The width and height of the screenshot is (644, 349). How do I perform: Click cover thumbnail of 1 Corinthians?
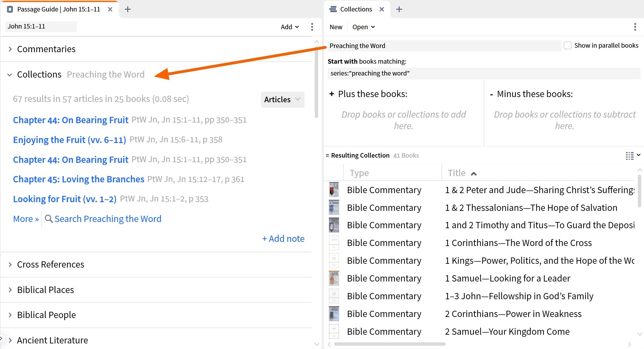click(x=334, y=243)
